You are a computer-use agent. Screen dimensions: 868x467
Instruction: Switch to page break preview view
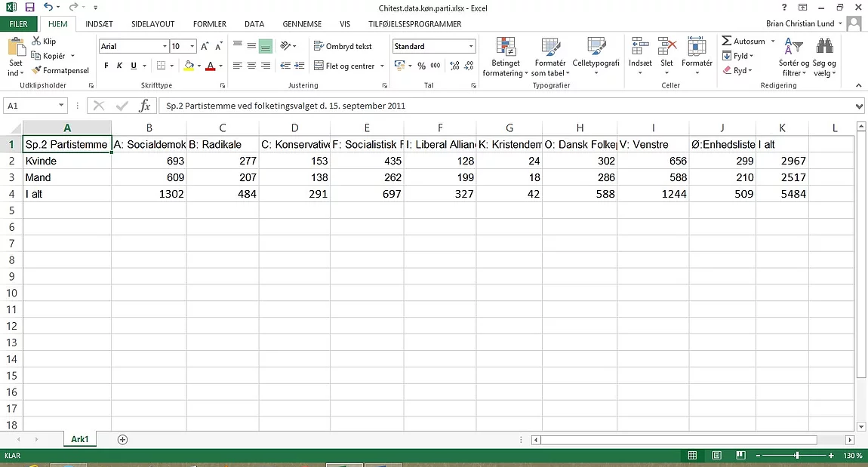point(740,456)
